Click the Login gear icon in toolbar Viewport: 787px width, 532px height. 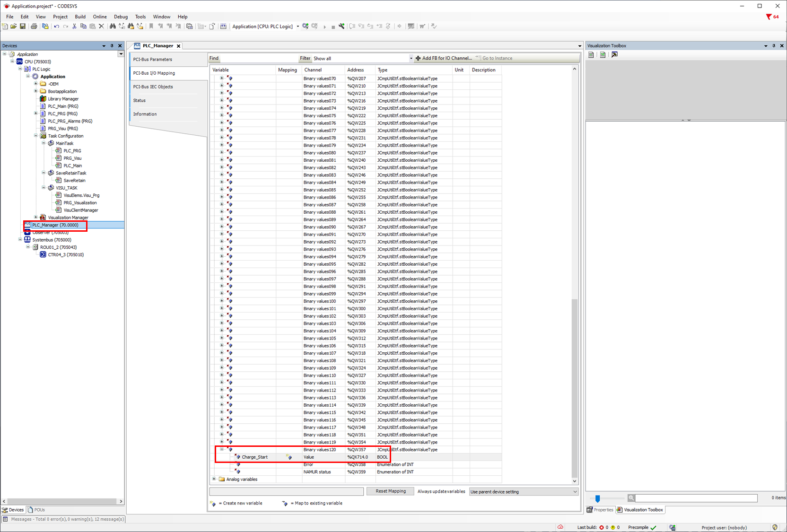[x=306, y=26]
